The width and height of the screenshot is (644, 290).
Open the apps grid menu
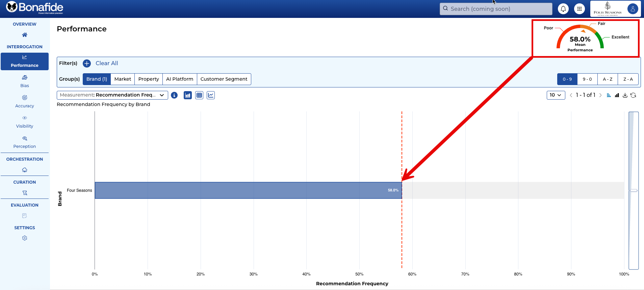579,9
